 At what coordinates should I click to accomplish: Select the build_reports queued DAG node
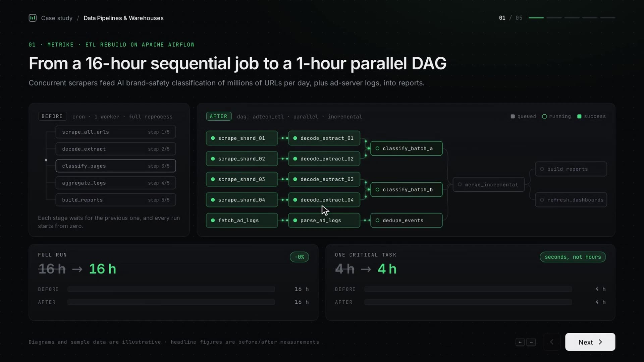pyautogui.click(x=571, y=169)
